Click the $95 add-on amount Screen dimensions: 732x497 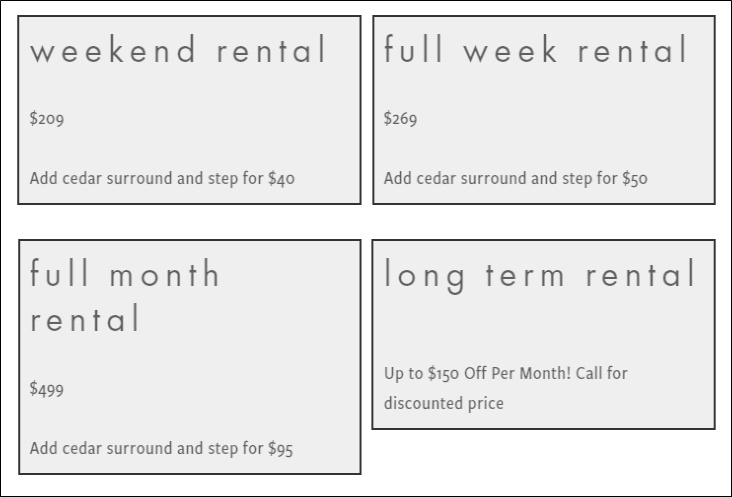(x=281, y=449)
